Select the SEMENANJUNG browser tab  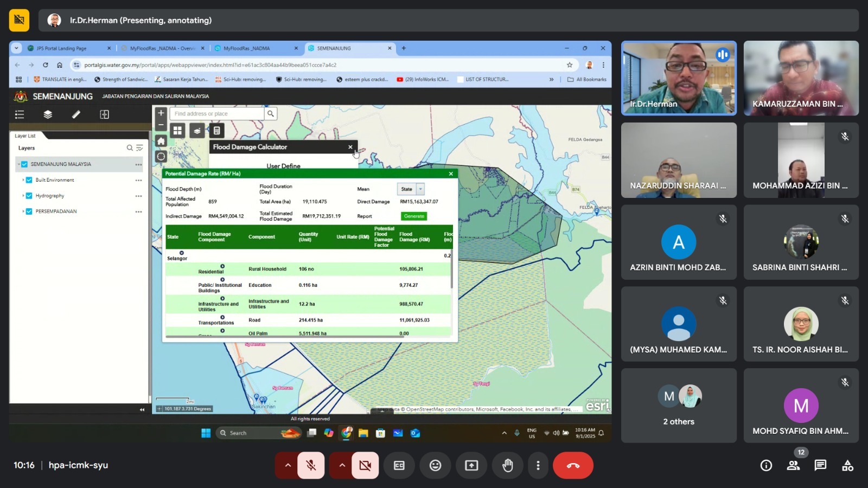[349, 48]
